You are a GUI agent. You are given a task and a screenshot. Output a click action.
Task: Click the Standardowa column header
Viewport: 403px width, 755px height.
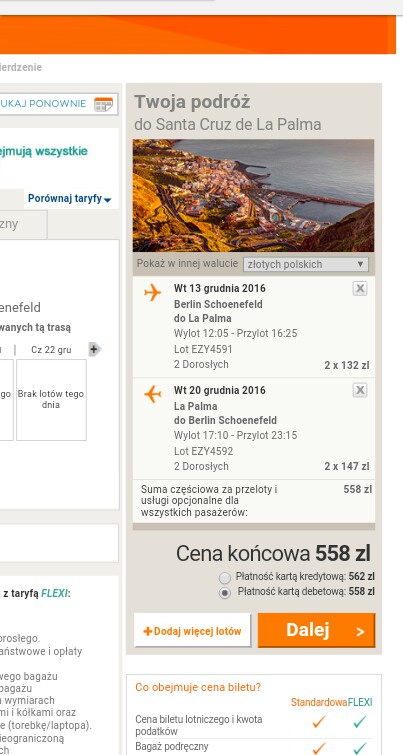(319, 703)
